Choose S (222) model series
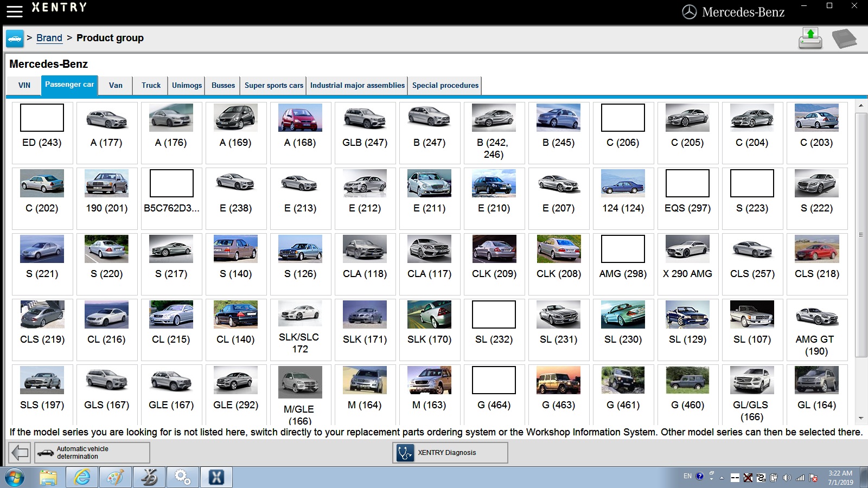Screen dimensions: 868x488 click(817, 198)
